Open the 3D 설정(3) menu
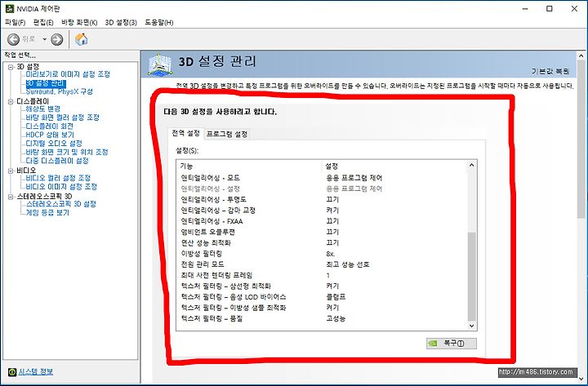Viewport: 588px width, 386px height. [121, 23]
